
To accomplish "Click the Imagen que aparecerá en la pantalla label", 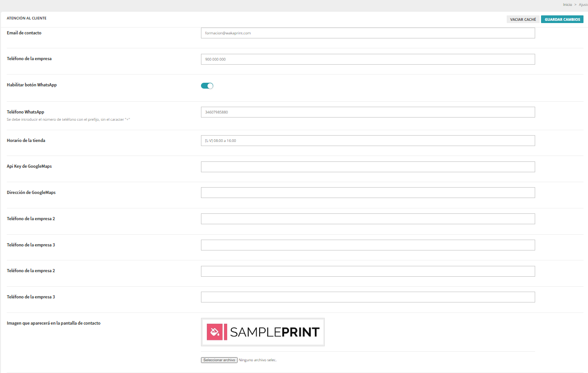I will 53,323.
